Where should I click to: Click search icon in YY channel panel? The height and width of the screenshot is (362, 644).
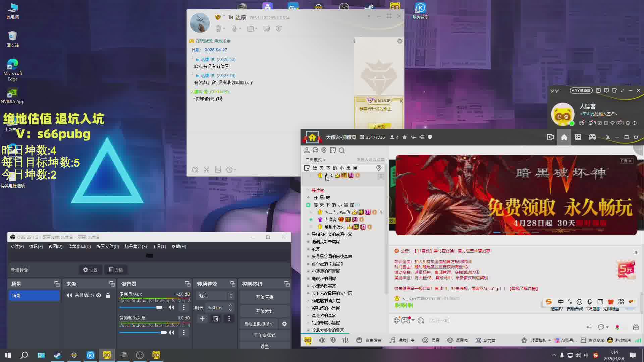click(341, 150)
